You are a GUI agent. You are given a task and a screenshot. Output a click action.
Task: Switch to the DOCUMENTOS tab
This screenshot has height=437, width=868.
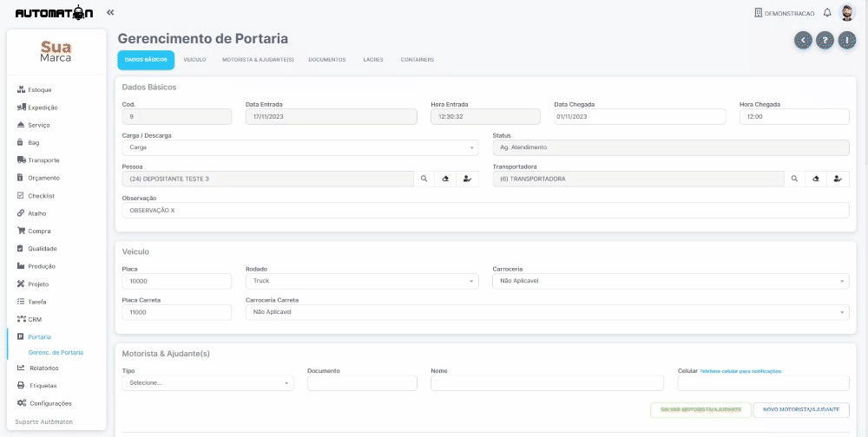[x=327, y=60]
